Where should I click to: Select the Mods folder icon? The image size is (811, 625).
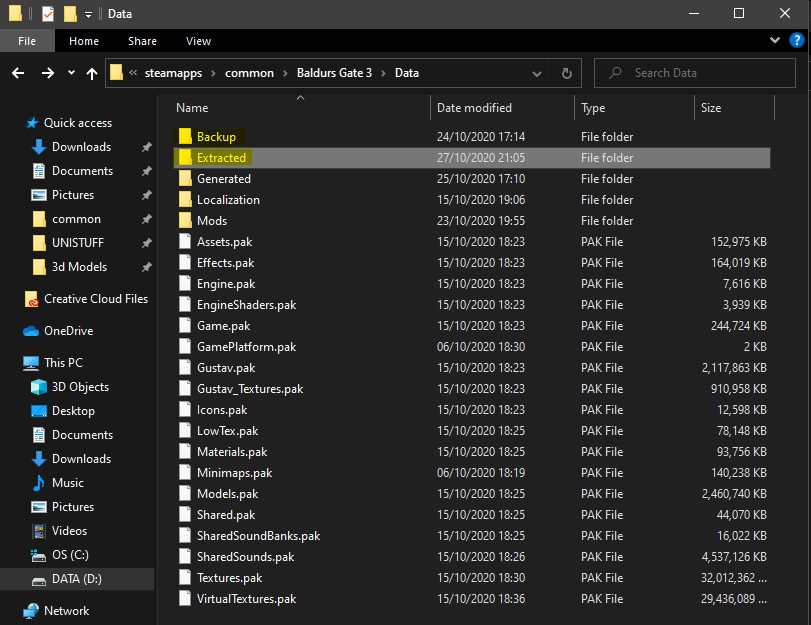click(x=185, y=221)
